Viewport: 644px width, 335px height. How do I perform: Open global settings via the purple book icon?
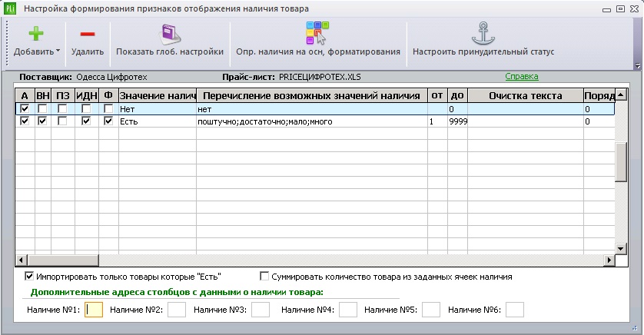click(x=170, y=34)
